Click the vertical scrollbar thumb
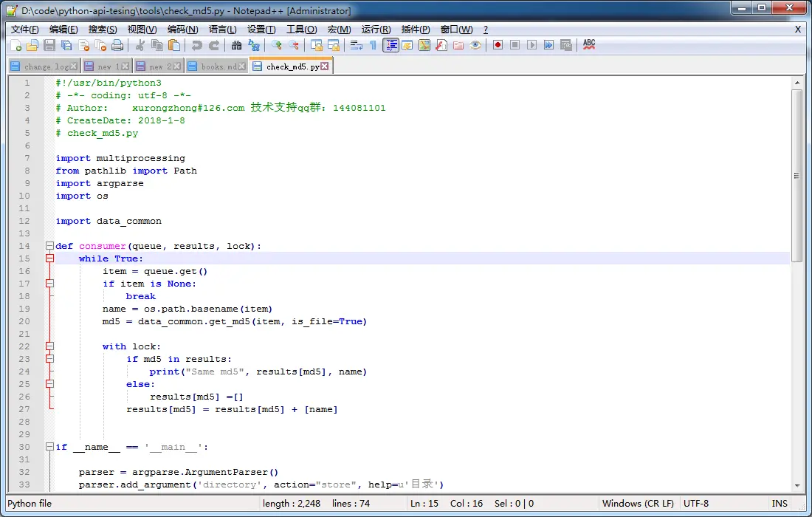 coord(797,175)
